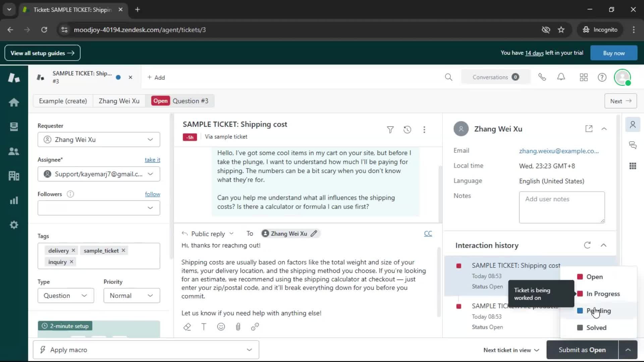Open Admin gear in sidebar
This screenshot has width=644, height=362.
click(x=14, y=225)
